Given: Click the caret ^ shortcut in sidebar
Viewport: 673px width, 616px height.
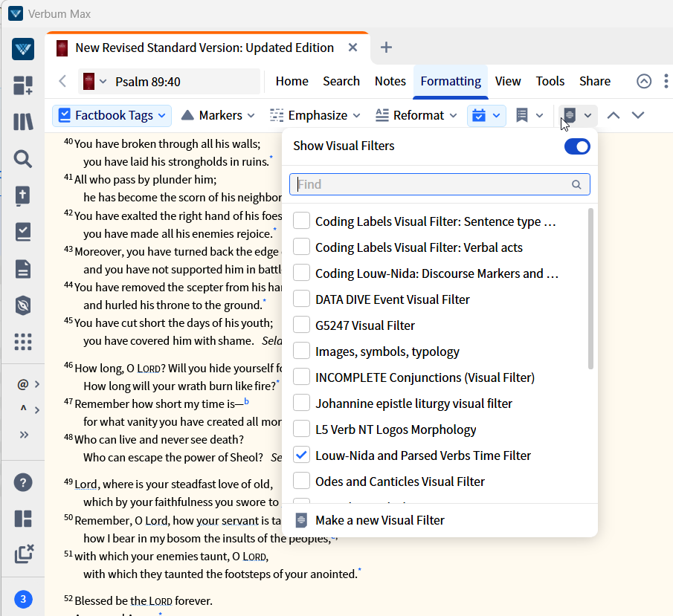Looking at the screenshot, I should pyautogui.click(x=23, y=409).
